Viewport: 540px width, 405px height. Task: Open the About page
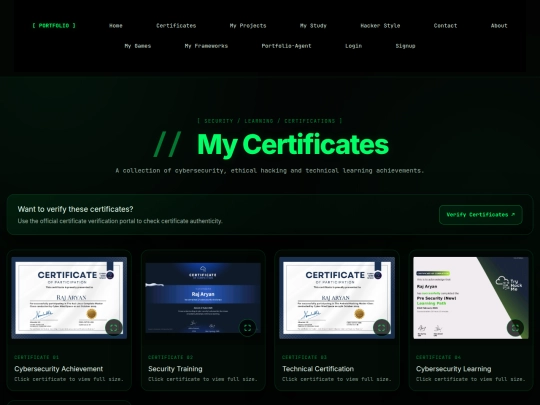pyautogui.click(x=499, y=25)
